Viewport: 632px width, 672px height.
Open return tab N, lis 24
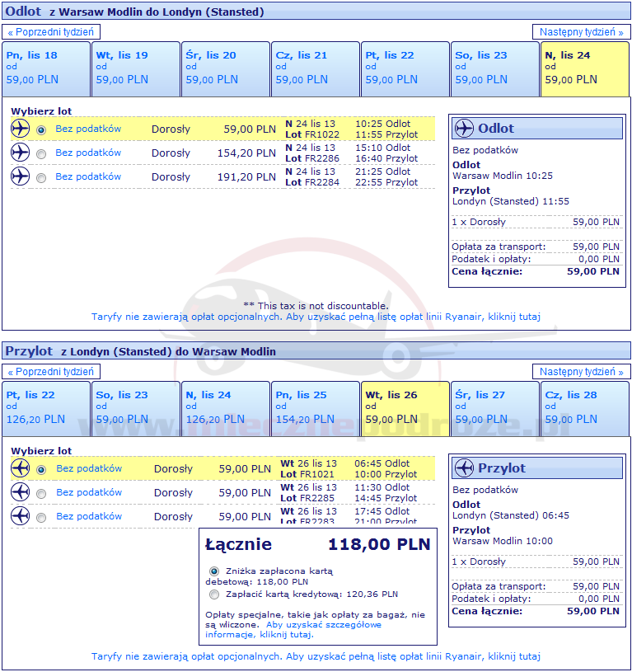(x=225, y=408)
